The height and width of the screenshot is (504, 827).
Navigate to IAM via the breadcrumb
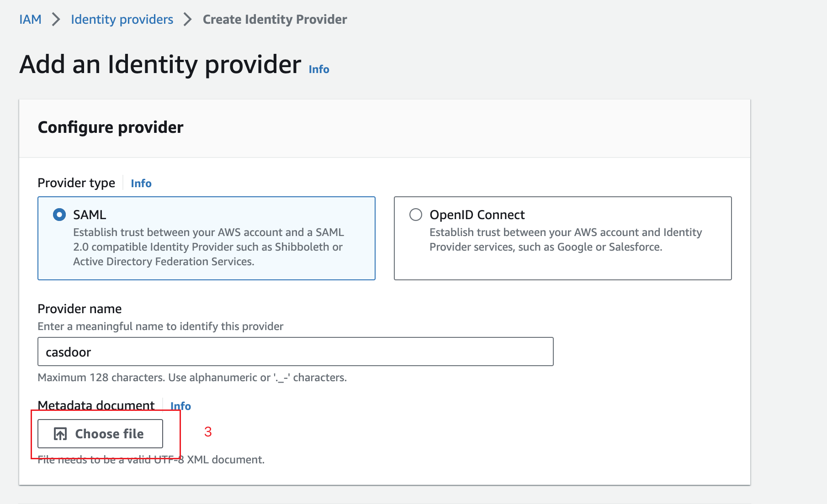click(30, 19)
